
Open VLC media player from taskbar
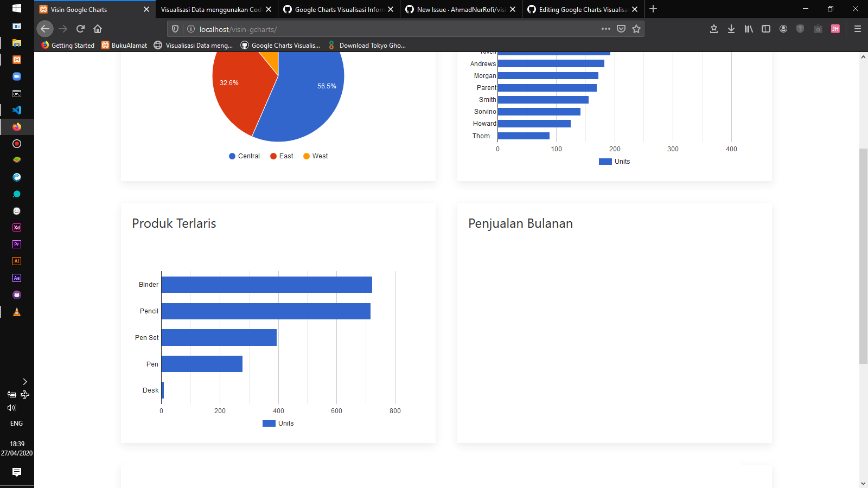point(17,312)
